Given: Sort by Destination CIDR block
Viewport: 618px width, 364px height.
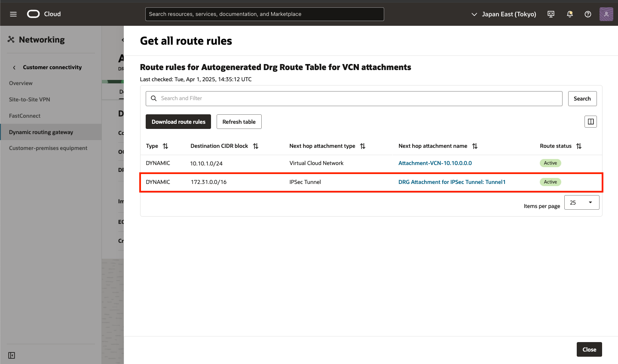Looking at the screenshot, I should (256, 146).
